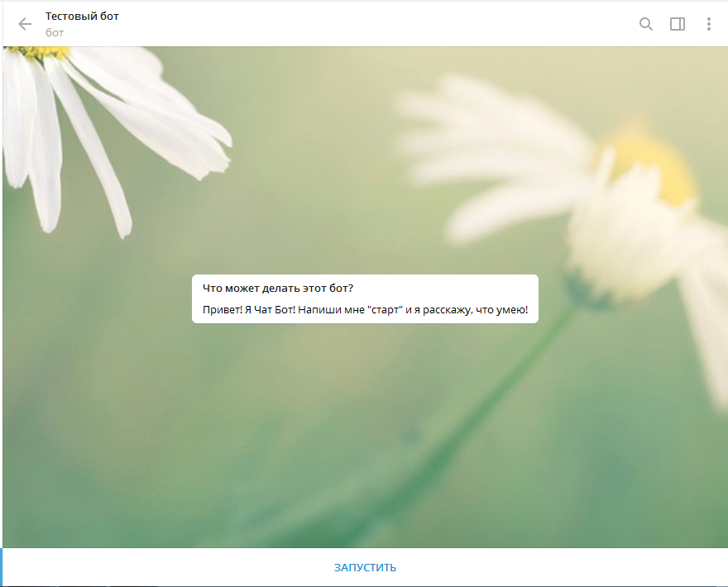Click the "бот" status subtitle
This screenshot has width=728, height=587.
click(x=55, y=33)
